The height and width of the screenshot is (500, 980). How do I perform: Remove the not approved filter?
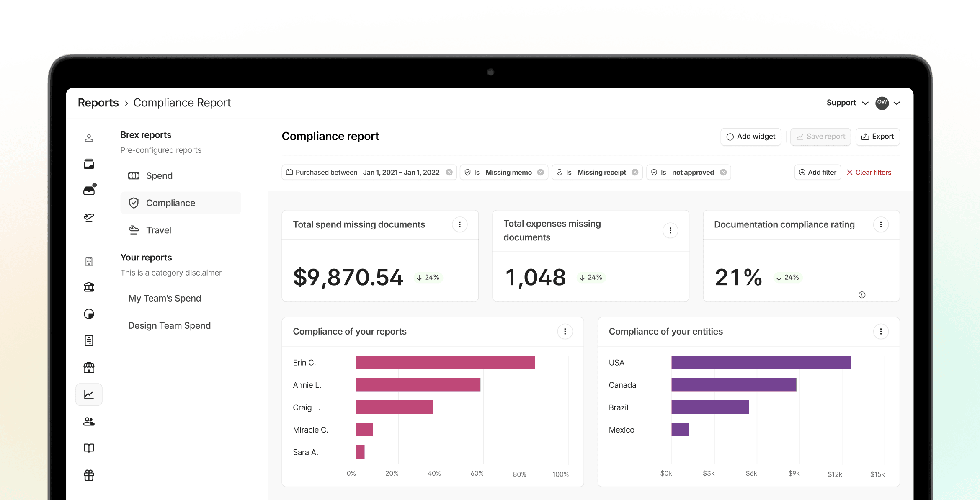tap(723, 173)
